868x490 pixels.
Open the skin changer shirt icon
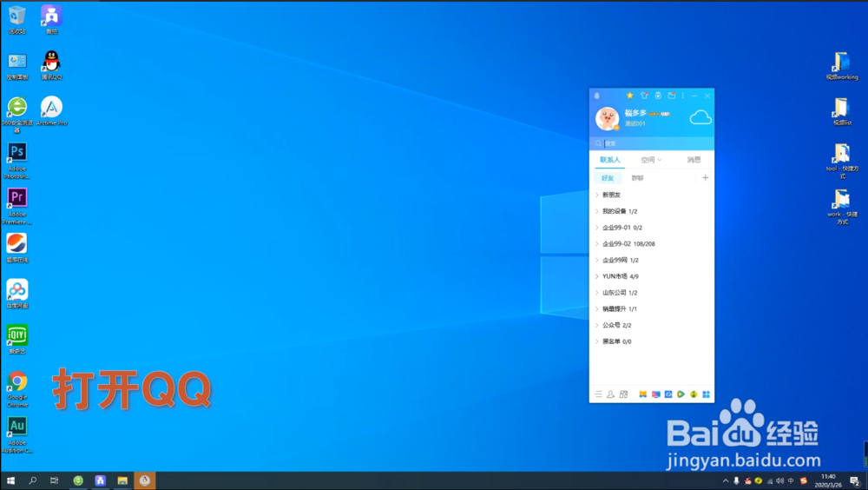[x=644, y=96]
